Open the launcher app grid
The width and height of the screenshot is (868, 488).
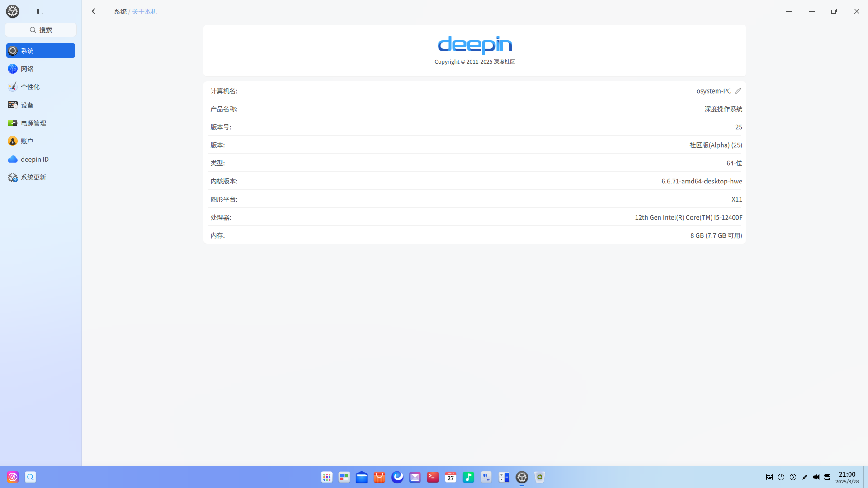(x=327, y=477)
